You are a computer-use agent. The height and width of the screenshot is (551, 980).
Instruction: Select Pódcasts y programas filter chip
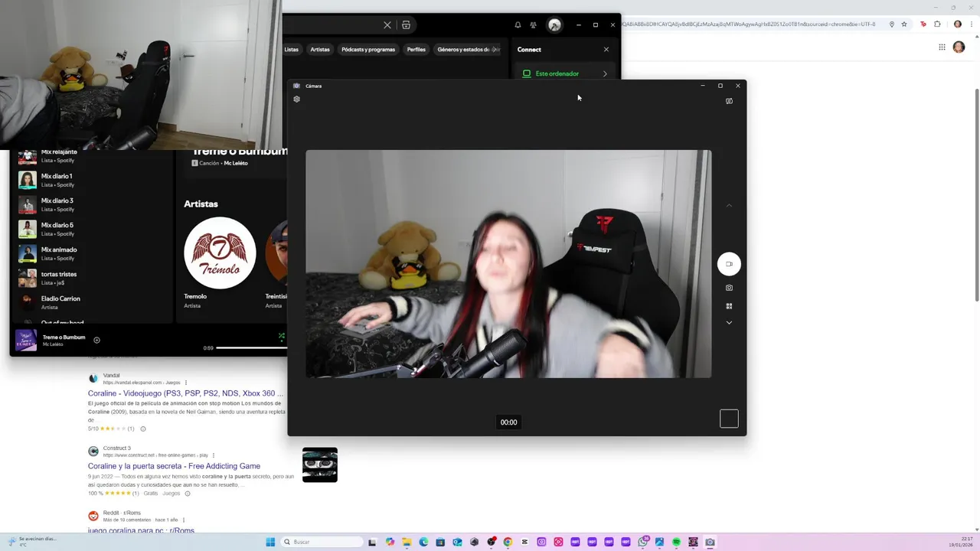click(x=368, y=50)
